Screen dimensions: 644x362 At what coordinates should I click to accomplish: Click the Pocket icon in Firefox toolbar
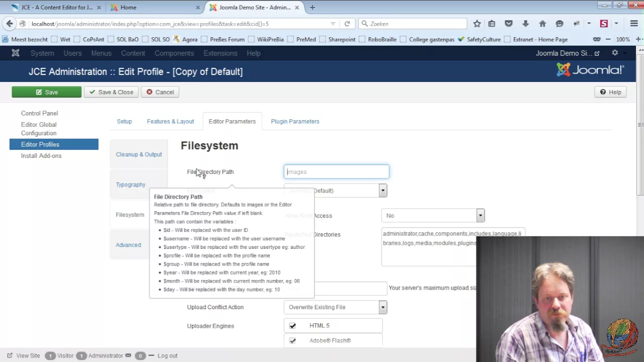[509, 24]
